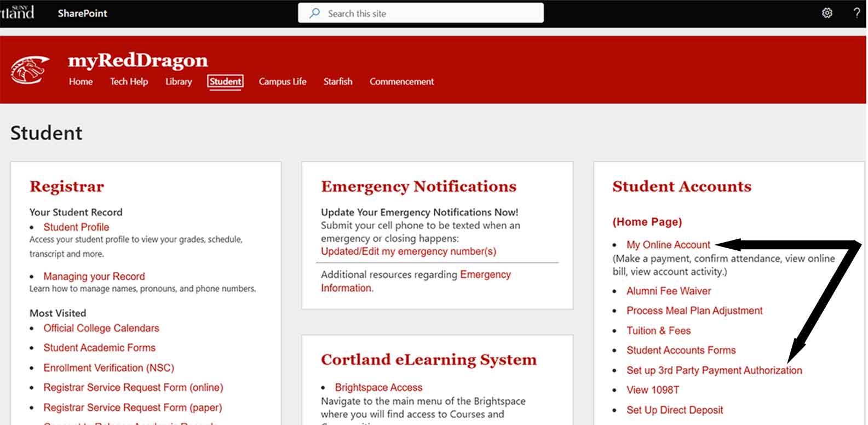Screen dimensions: 868x425
Task: Open Student Accounts (Home Page) link
Action: [647, 222]
